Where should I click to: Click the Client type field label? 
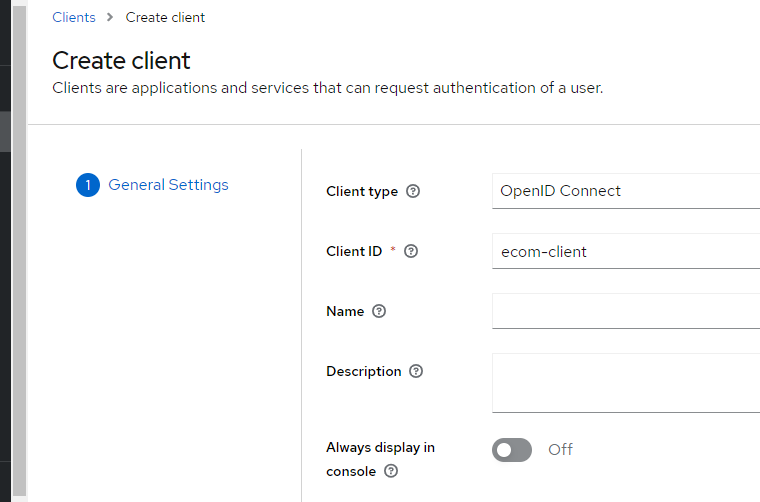click(362, 191)
